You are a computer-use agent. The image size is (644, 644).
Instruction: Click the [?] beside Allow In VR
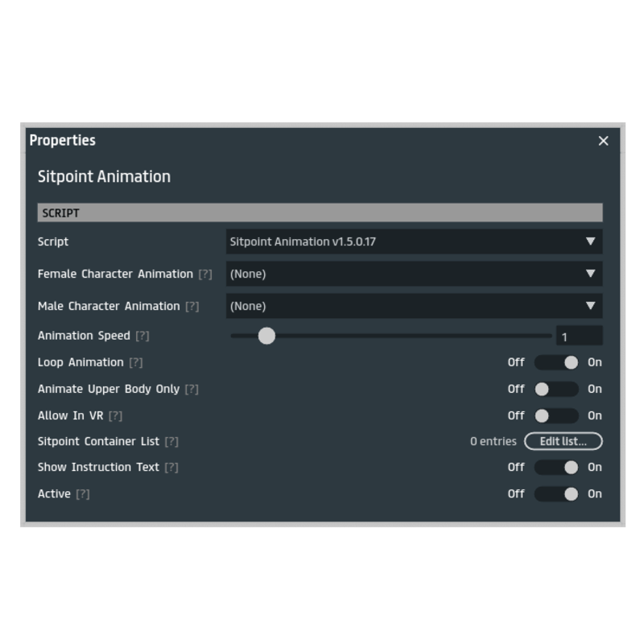point(115,416)
